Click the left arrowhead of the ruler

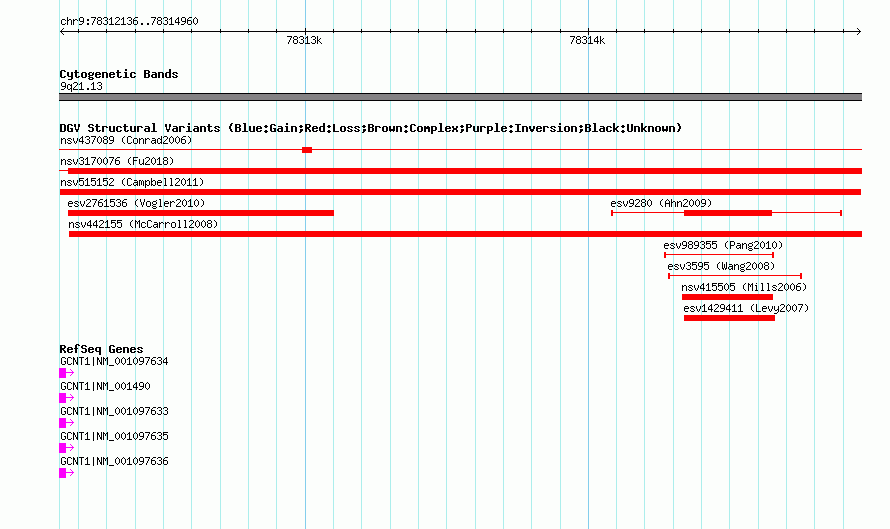pos(62,31)
